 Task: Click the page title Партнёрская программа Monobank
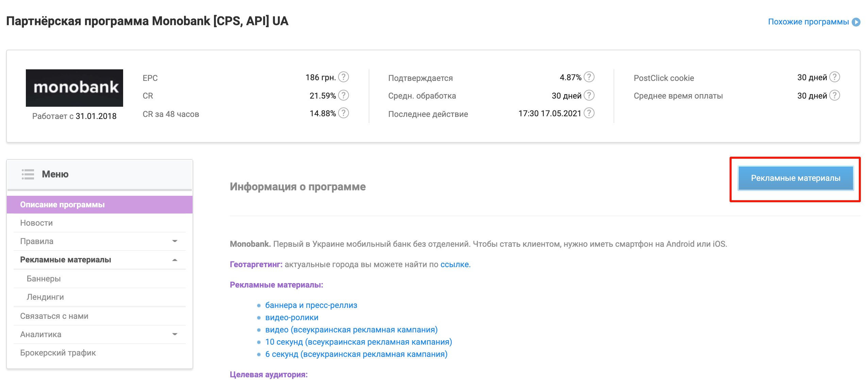click(147, 21)
